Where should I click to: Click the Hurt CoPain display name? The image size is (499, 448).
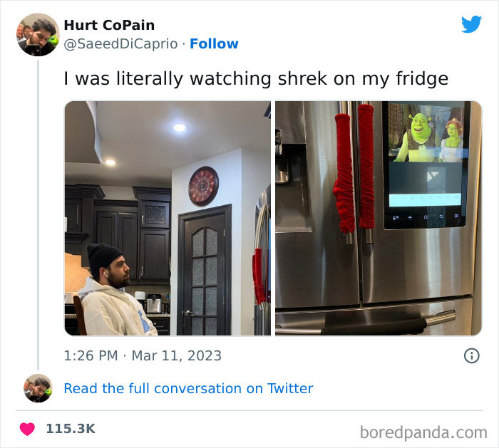click(x=109, y=25)
